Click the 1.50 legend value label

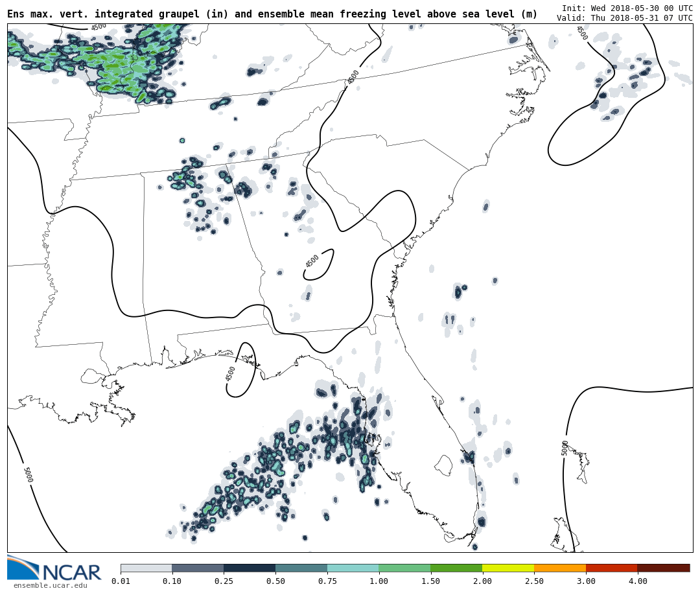(431, 581)
